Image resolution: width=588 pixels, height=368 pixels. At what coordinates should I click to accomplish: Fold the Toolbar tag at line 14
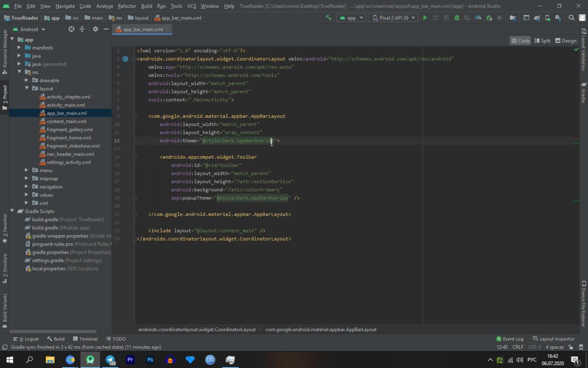pos(135,157)
